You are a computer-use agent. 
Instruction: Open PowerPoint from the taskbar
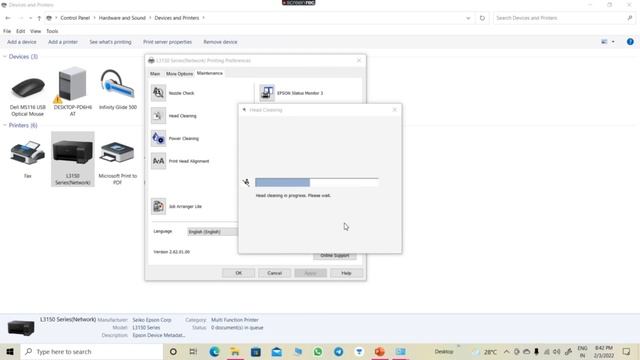(x=380, y=351)
